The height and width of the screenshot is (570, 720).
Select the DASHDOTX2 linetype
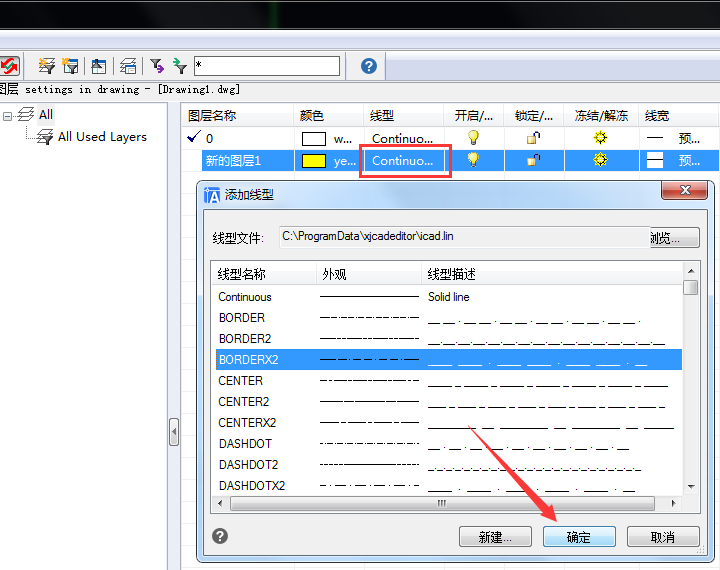[x=449, y=485]
